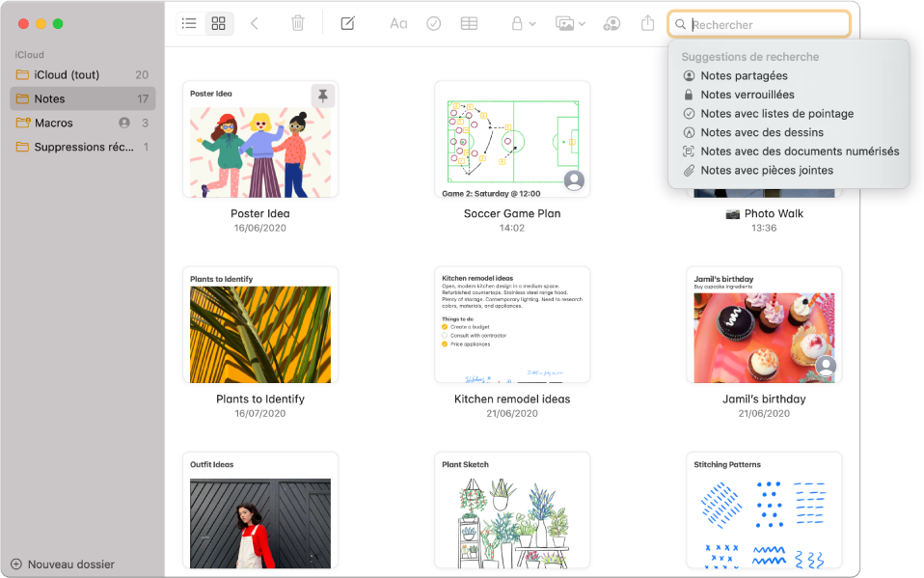This screenshot has width=924, height=578.
Task: Select the Macros folder
Action: coord(83,123)
